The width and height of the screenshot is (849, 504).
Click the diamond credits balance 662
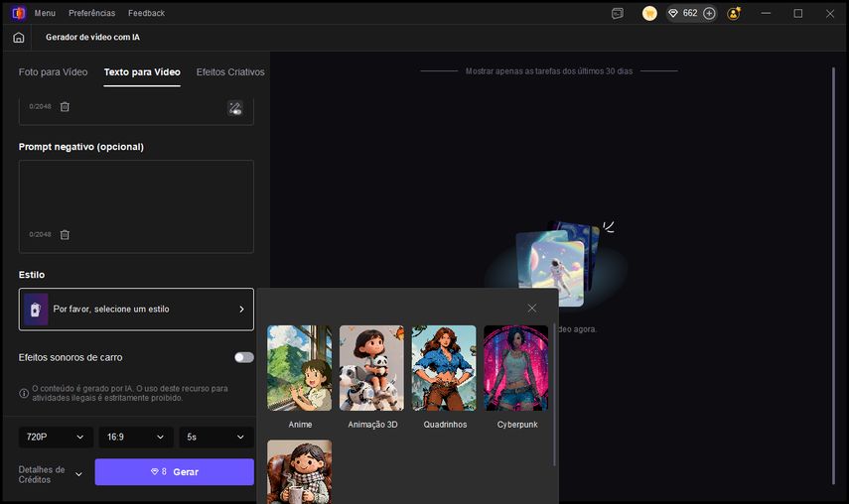click(x=683, y=13)
